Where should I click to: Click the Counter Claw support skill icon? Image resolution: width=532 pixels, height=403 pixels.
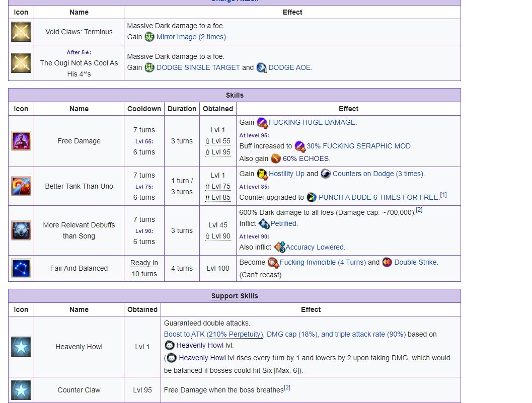(21, 390)
